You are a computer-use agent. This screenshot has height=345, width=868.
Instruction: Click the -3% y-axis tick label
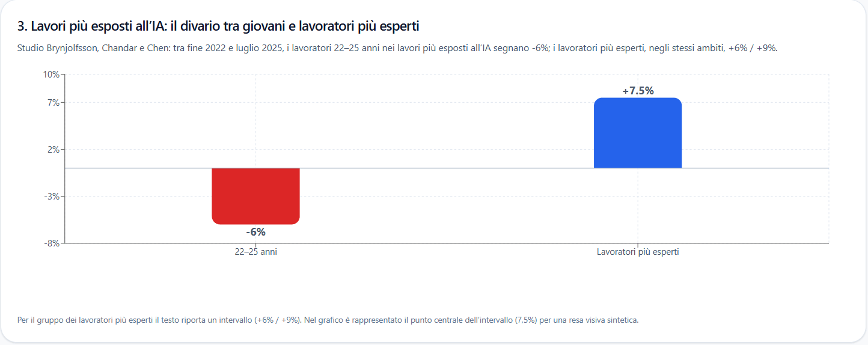(52, 197)
